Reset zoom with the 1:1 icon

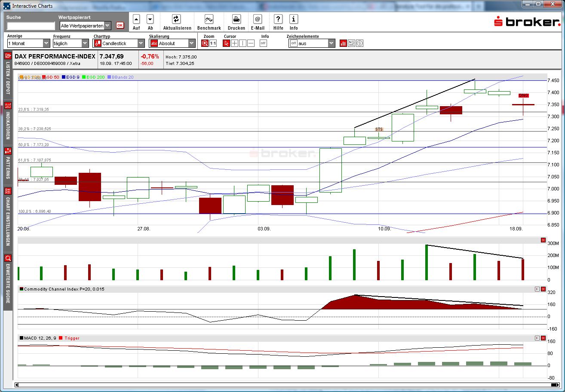click(213, 43)
